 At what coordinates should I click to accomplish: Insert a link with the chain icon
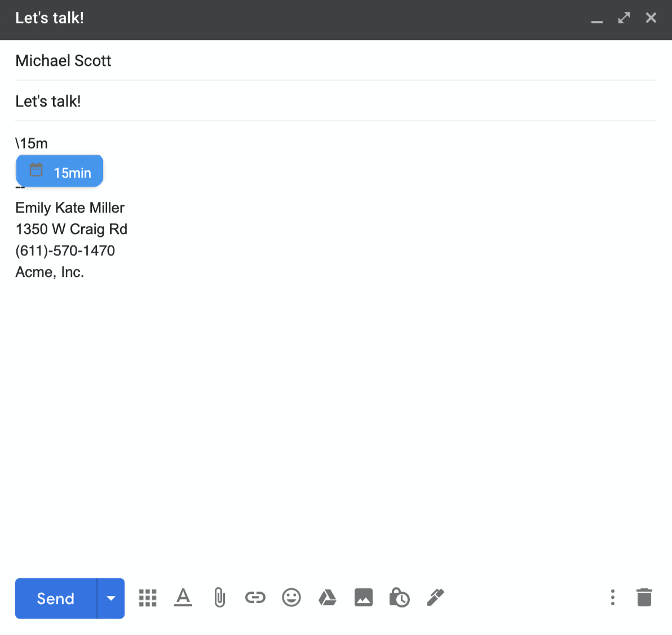[255, 597]
